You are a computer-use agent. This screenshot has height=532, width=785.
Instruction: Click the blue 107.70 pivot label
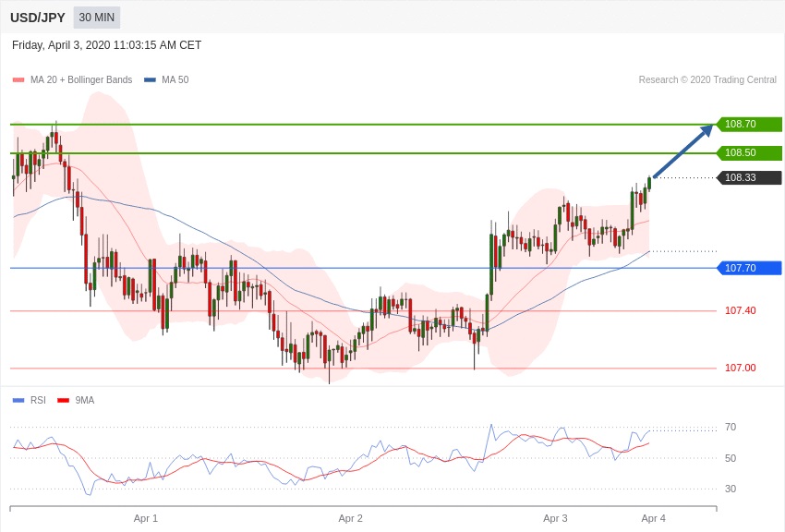click(x=750, y=268)
